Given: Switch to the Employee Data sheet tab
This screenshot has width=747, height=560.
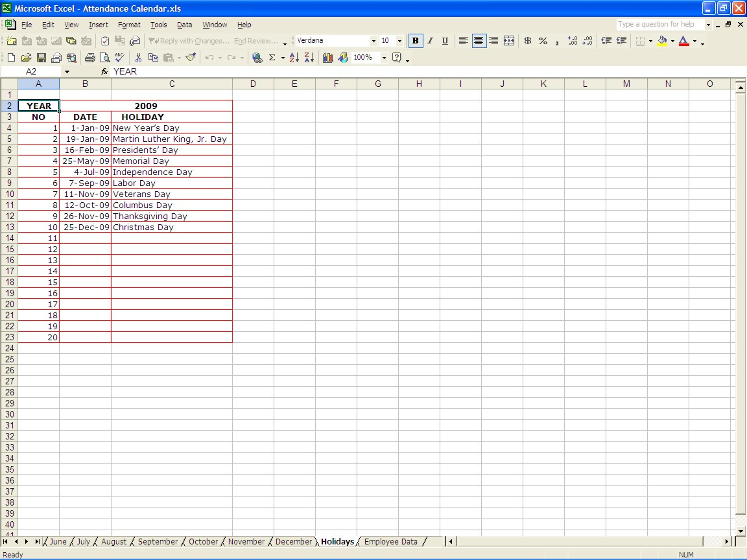Looking at the screenshot, I should point(390,541).
